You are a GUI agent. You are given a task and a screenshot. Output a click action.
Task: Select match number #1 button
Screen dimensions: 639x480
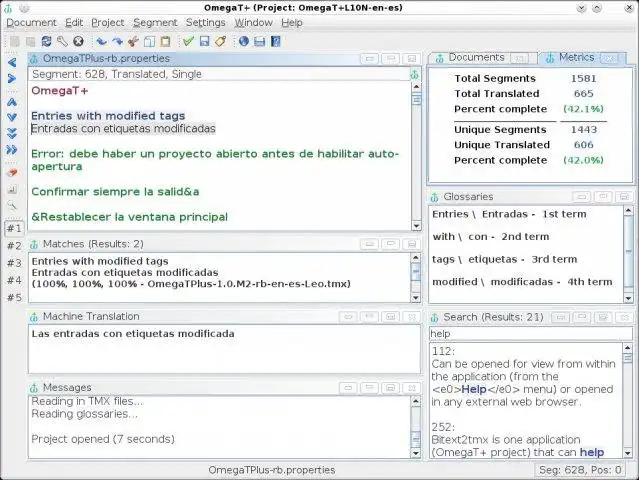coord(14,228)
